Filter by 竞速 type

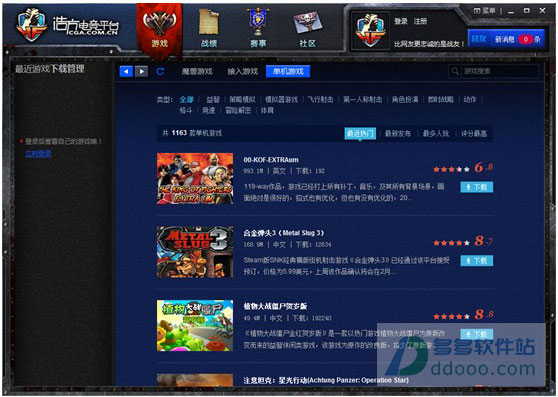[x=209, y=110]
